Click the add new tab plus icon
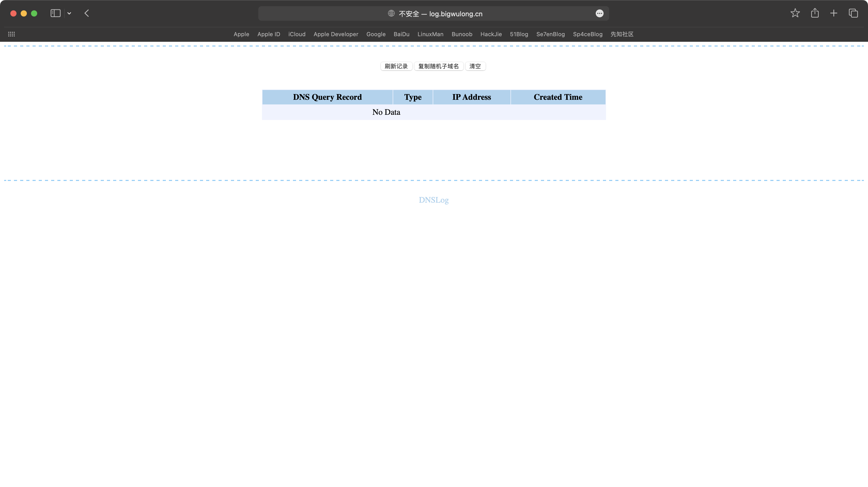The height and width of the screenshot is (487, 868). tap(834, 13)
